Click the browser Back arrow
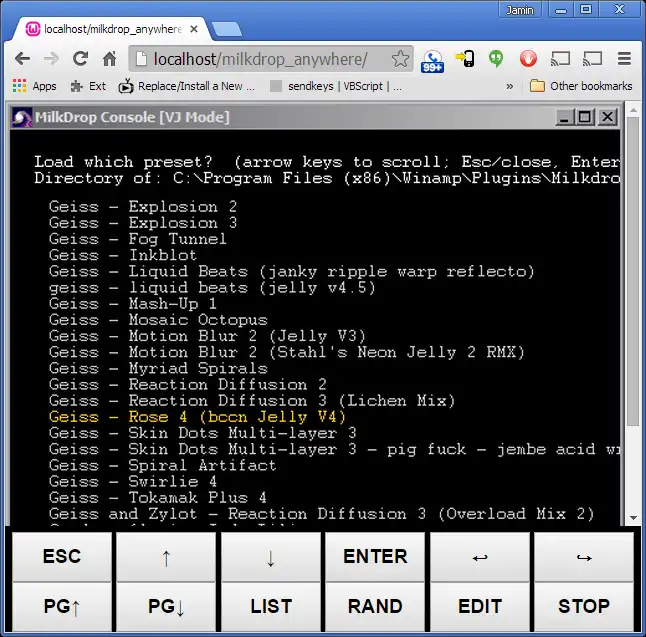 point(22,59)
